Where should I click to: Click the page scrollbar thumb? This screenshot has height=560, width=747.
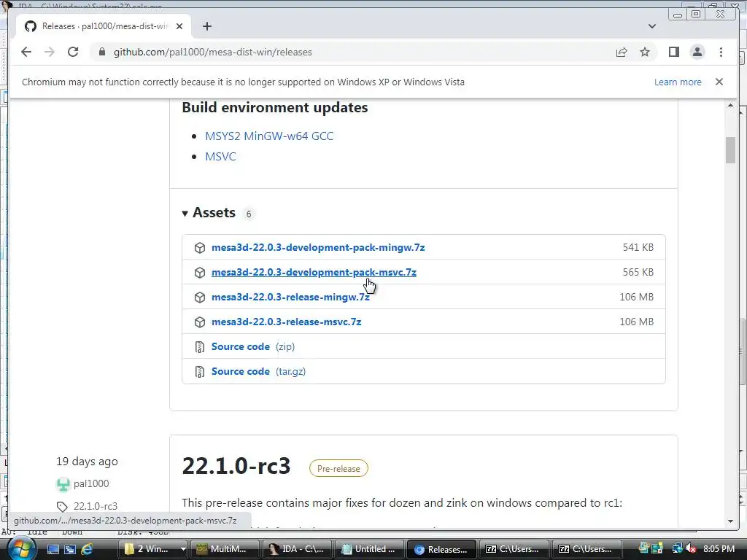point(730,150)
